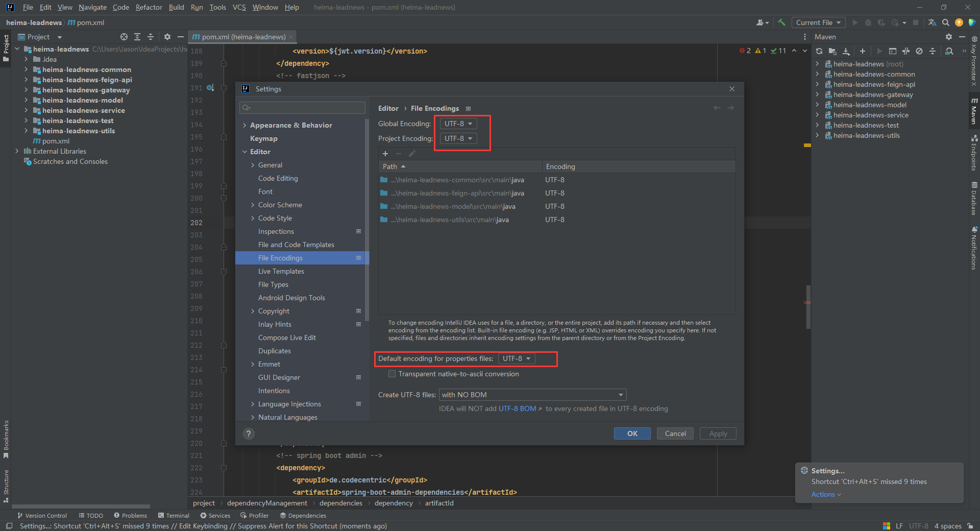Open the UTF-8 BOM link

pos(518,408)
